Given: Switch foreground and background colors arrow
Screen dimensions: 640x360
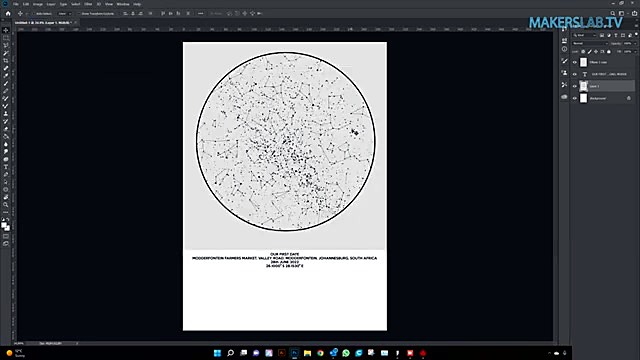Looking at the screenshot, I should point(8,220).
